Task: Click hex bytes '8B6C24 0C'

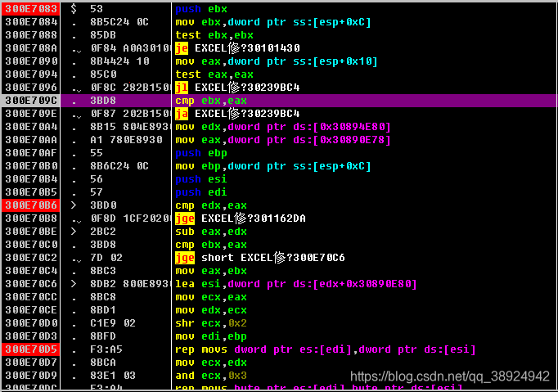Action: tap(119, 166)
